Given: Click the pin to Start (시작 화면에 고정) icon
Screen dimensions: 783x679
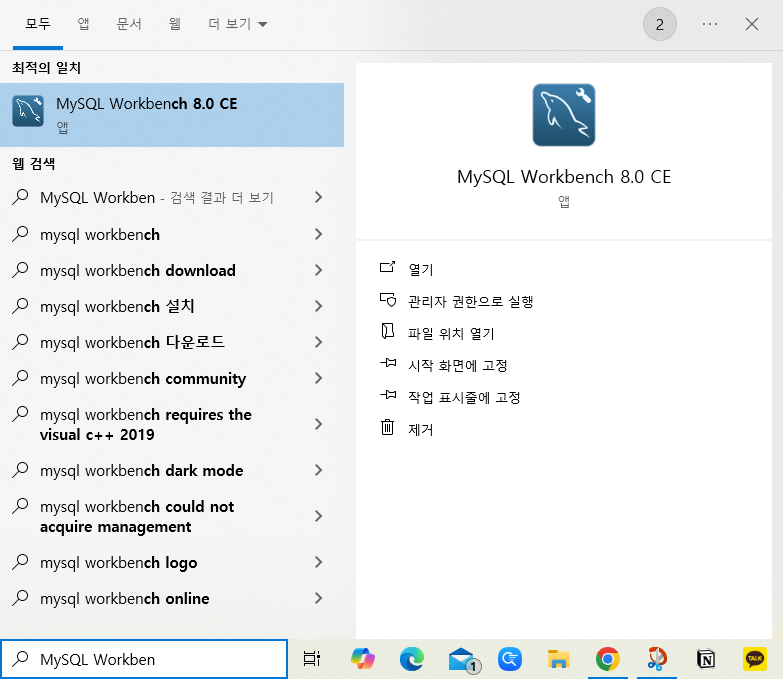Looking at the screenshot, I should pyautogui.click(x=388, y=363).
